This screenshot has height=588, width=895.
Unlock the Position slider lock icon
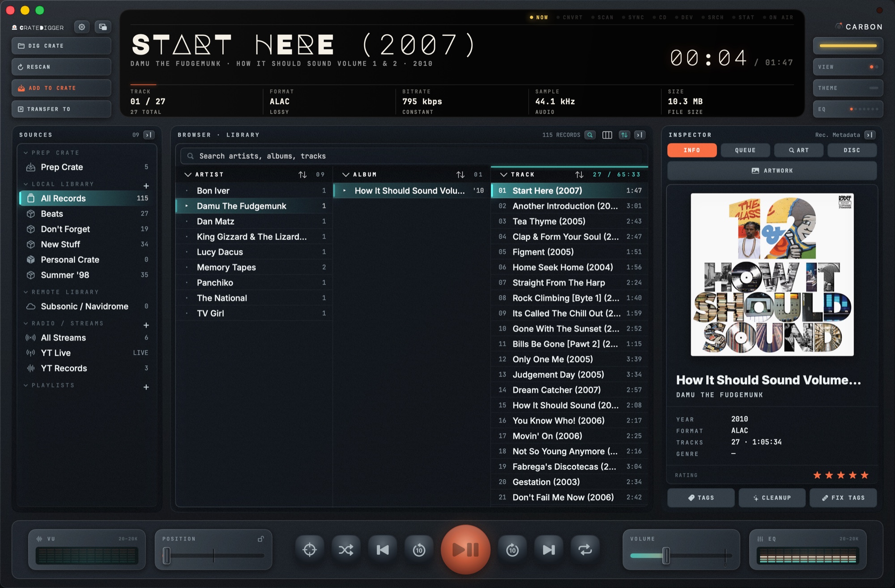coord(260,539)
